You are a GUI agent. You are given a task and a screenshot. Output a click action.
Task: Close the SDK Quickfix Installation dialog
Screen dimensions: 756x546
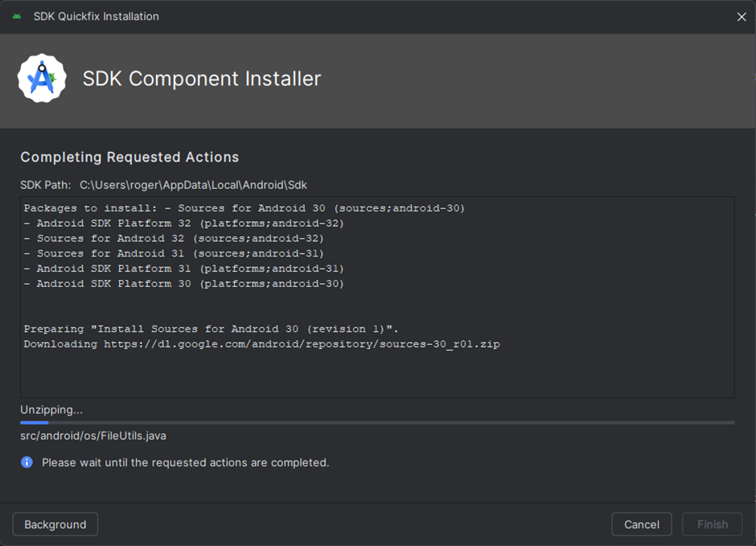[x=742, y=17]
